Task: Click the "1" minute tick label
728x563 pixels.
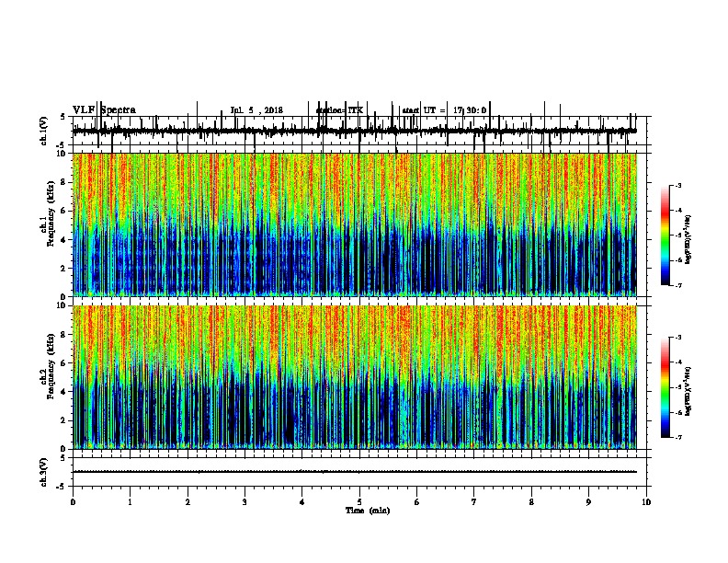Action: [x=130, y=502]
